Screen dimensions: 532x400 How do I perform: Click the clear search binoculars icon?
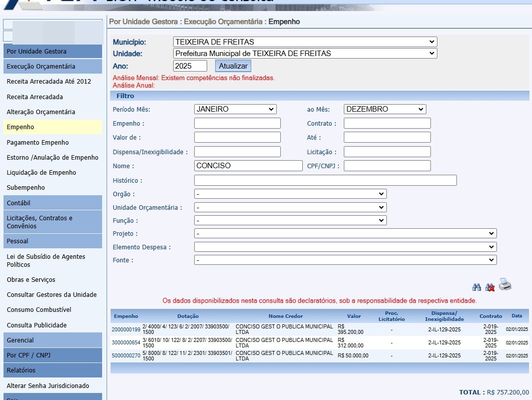tap(490, 287)
